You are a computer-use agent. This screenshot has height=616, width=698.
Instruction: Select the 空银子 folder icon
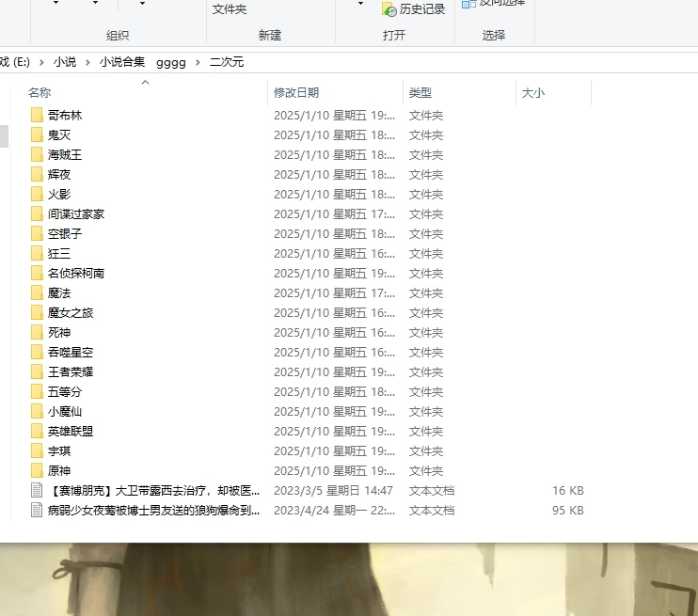37,233
